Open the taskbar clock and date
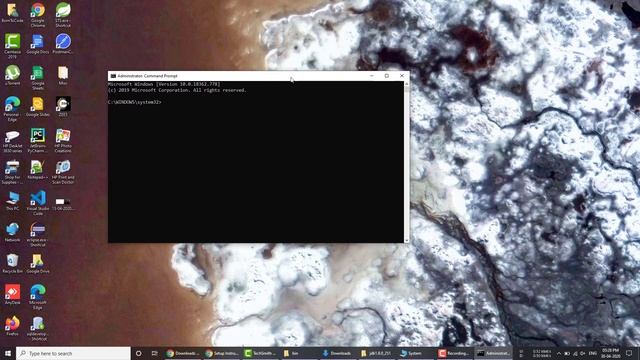 click(x=610, y=353)
